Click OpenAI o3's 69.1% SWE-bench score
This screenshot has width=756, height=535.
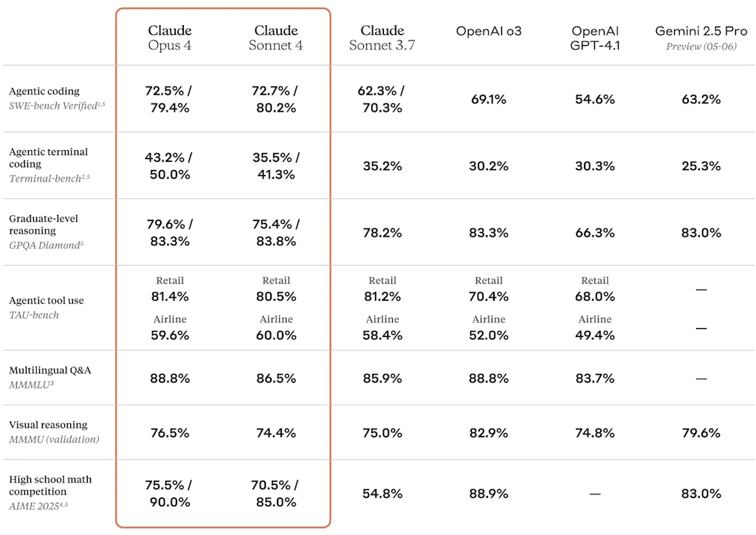(x=489, y=99)
